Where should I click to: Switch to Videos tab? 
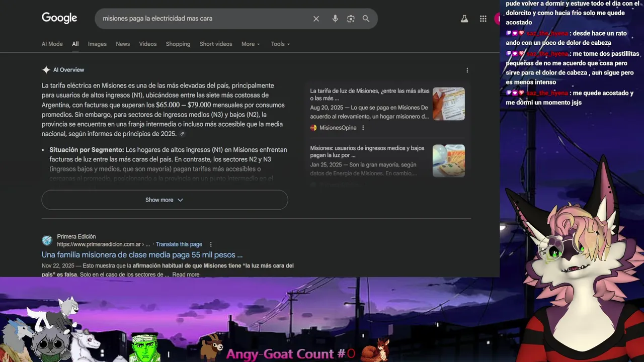tap(148, 44)
